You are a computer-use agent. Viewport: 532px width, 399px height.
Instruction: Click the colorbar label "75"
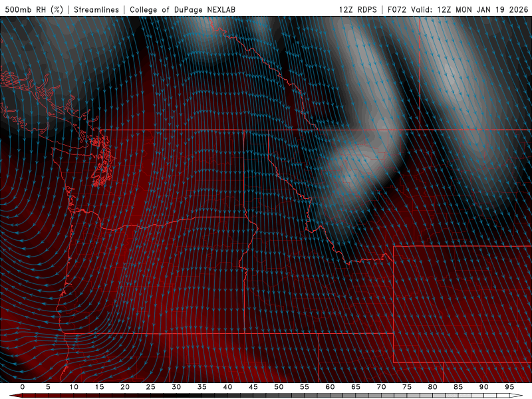coord(407,387)
